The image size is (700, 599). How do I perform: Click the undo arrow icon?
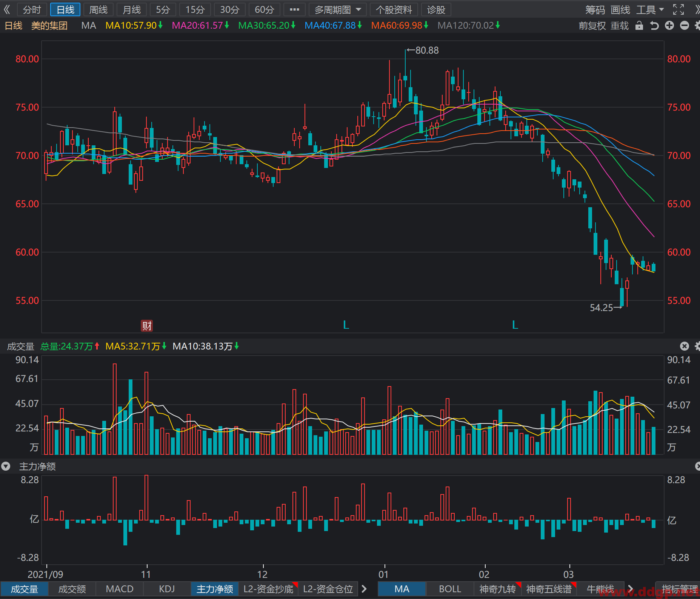coord(654,26)
